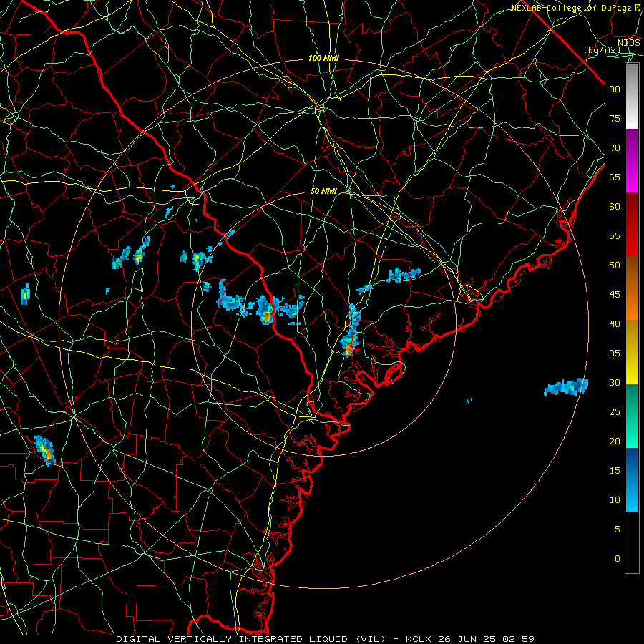
Task: Click the 25 value on the VIL scale
Action: pos(615,412)
